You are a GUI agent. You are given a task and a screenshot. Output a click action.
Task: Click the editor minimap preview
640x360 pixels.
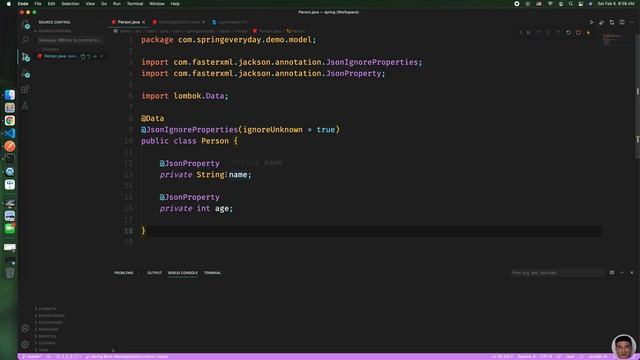613,40
